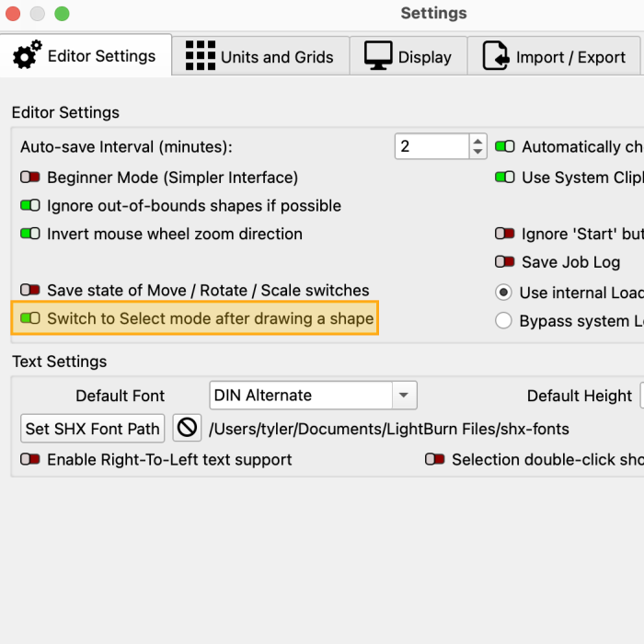The width and height of the screenshot is (644, 644).
Task: Select the Use internal radio button
Action: click(503, 293)
